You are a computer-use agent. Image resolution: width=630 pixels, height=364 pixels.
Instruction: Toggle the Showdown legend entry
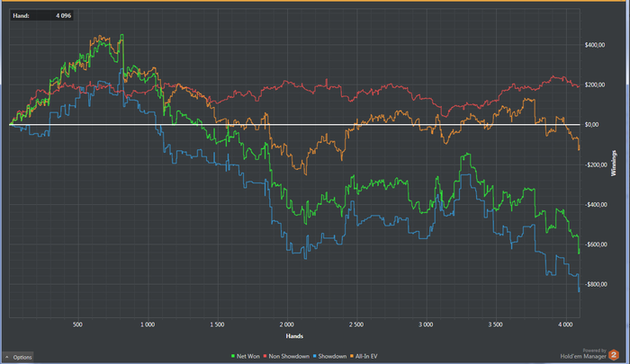[329, 356]
